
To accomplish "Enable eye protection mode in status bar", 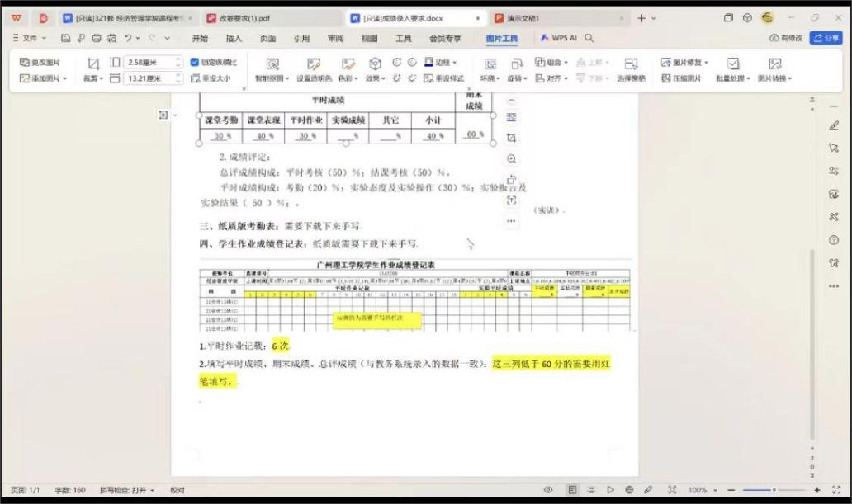I will pyautogui.click(x=548, y=490).
